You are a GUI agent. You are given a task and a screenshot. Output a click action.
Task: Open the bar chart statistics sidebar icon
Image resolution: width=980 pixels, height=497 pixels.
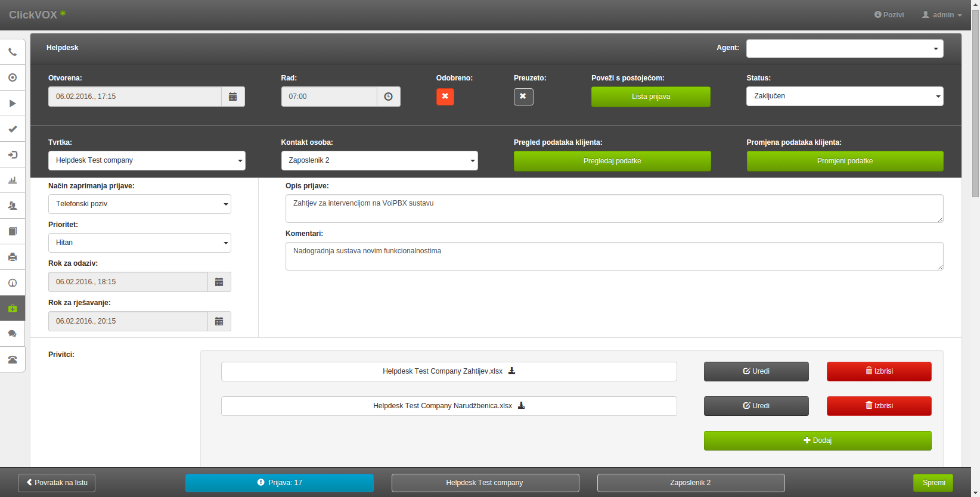tap(13, 180)
